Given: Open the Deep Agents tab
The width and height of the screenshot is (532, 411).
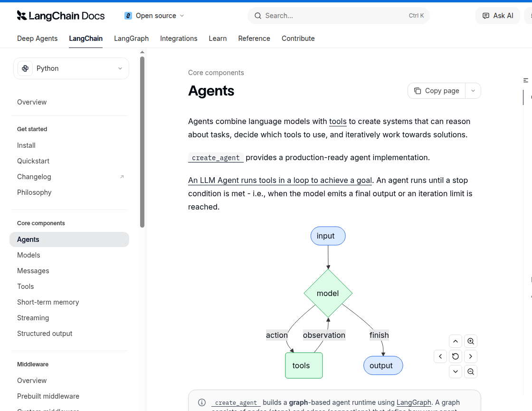Looking at the screenshot, I should [x=38, y=38].
